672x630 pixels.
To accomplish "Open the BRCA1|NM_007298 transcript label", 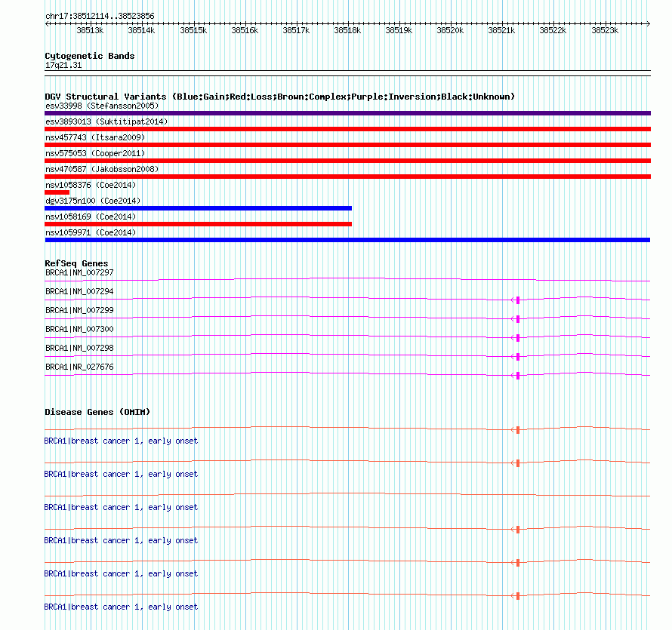I will [x=79, y=348].
